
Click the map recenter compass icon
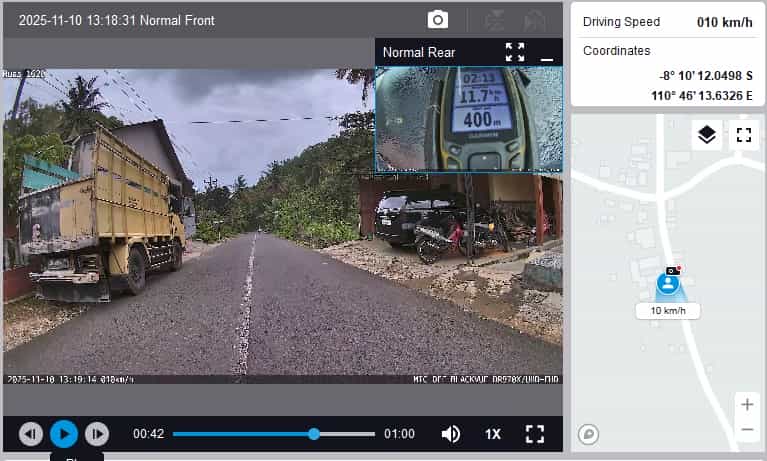pyautogui.click(x=589, y=434)
